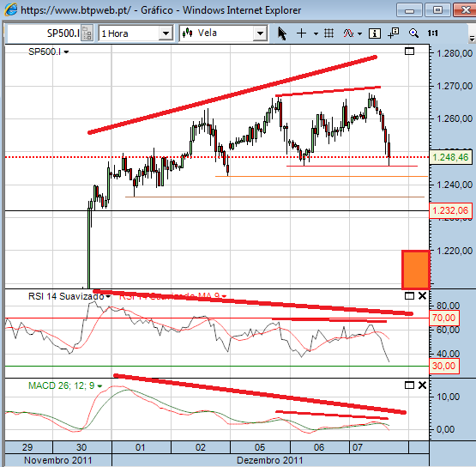
Task: Select the arrow pointer tool
Action: 282,33
